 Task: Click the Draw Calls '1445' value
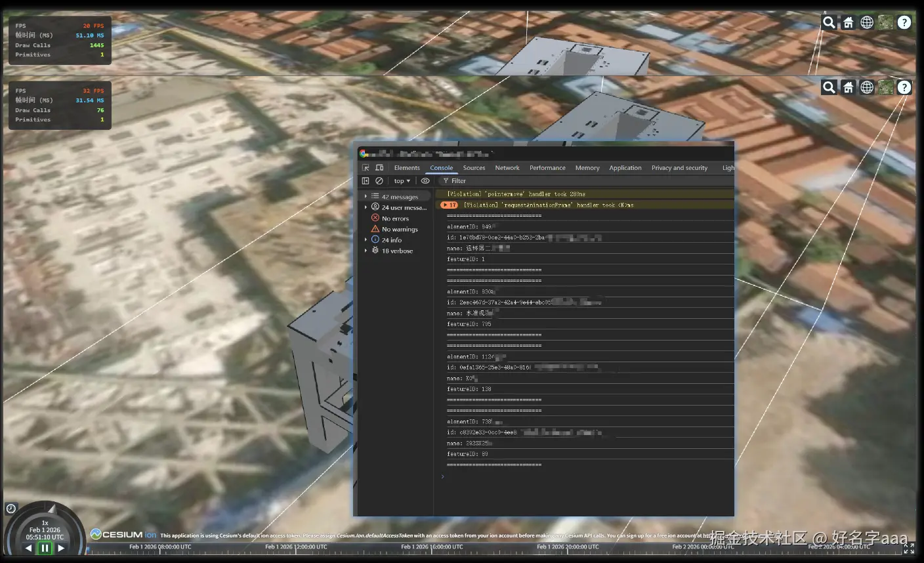96,45
